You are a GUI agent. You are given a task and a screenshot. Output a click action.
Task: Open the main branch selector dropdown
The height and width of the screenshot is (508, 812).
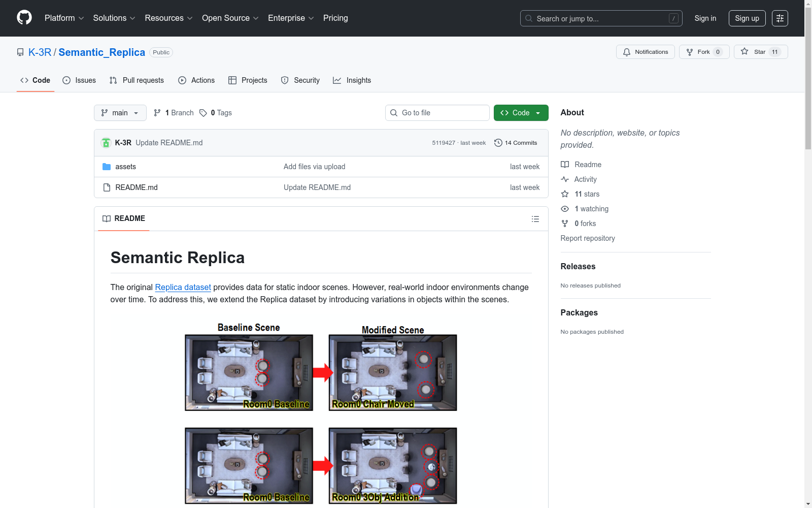tap(120, 113)
